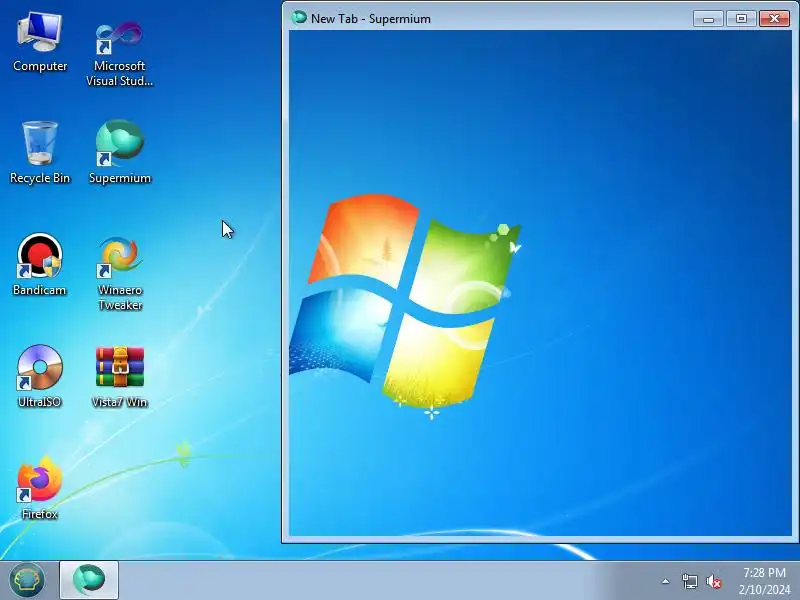Click the UltraISO desktop shortcut

[40, 377]
